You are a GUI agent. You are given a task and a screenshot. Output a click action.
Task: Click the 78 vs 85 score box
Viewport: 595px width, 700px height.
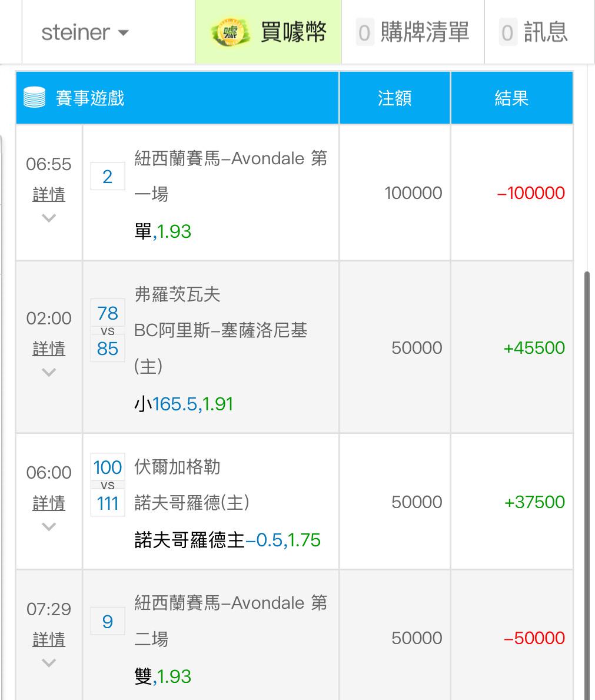108,331
